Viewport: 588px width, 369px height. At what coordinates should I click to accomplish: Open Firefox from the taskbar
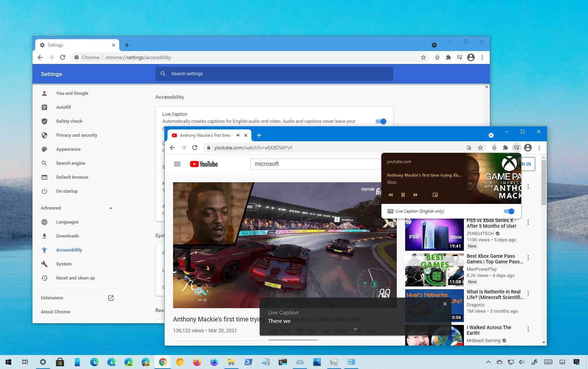[197, 362]
